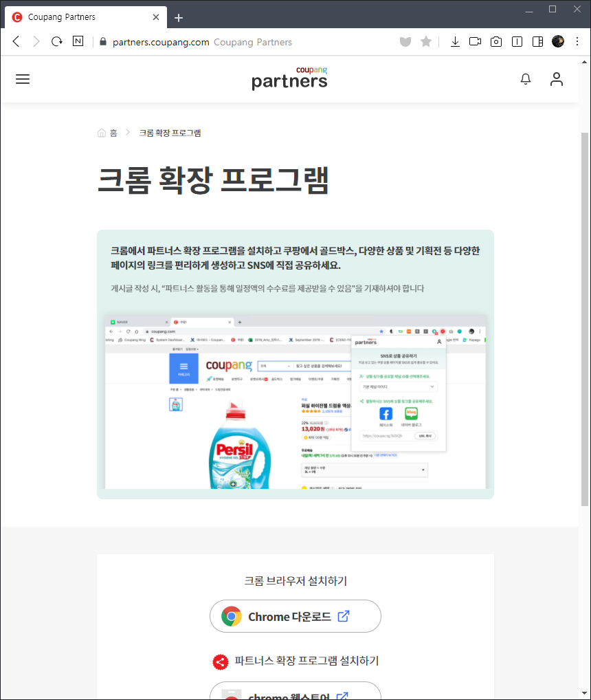Click heading 크롬 확장 프로그램
Viewport: 591px width, 700px height.
(x=213, y=180)
